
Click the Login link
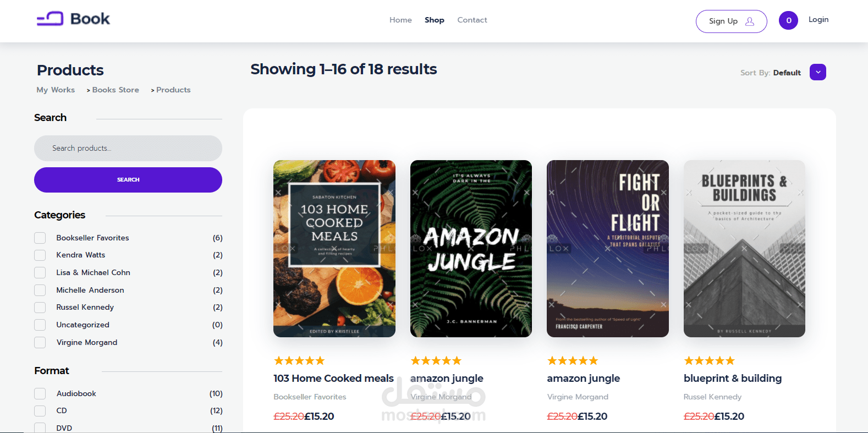[x=818, y=19]
